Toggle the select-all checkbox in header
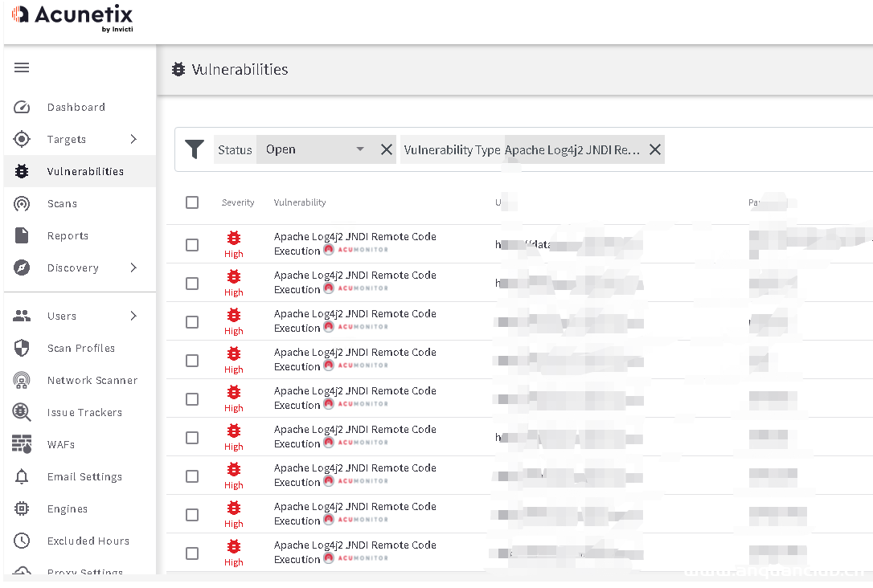This screenshot has width=873, height=588. 192,202
